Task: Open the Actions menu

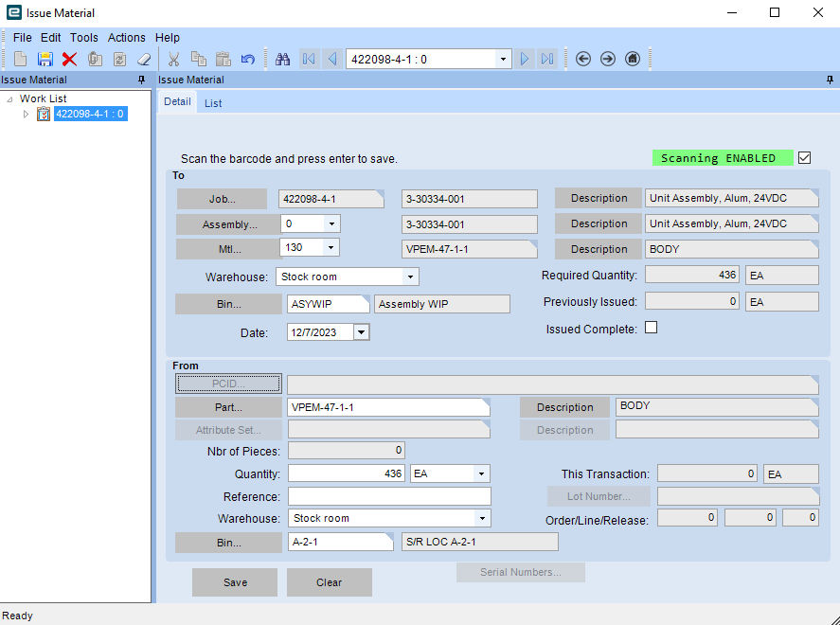Action: [x=126, y=38]
